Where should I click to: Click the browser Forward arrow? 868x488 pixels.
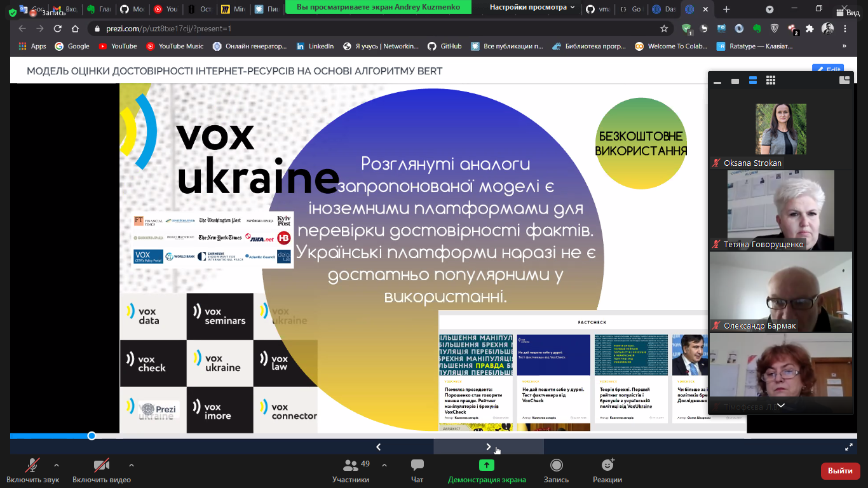[40, 29]
